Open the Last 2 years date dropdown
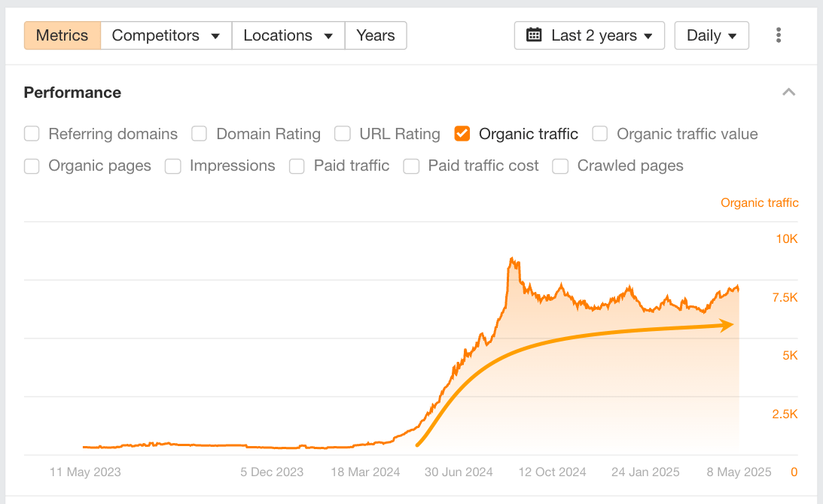Viewport: 823px width, 504px height. click(589, 35)
